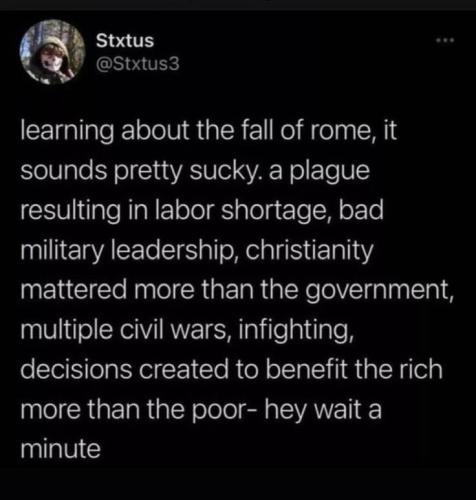Screen dimensions: 476x500
Task: Click the line 'military leadership, christianity'
Action: (197, 251)
